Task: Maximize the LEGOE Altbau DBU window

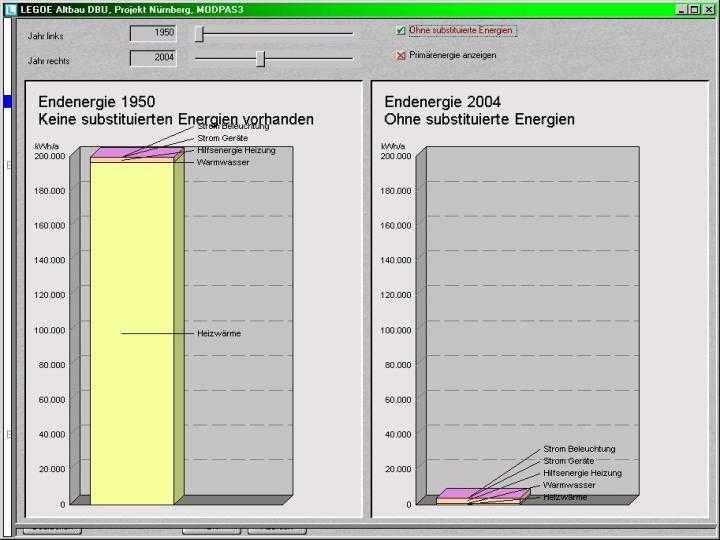Action: [x=695, y=9]
